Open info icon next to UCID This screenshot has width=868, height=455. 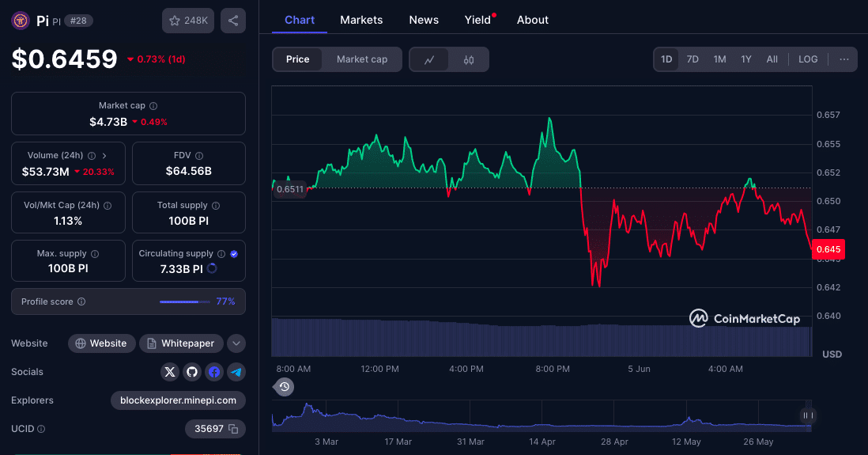41,429
